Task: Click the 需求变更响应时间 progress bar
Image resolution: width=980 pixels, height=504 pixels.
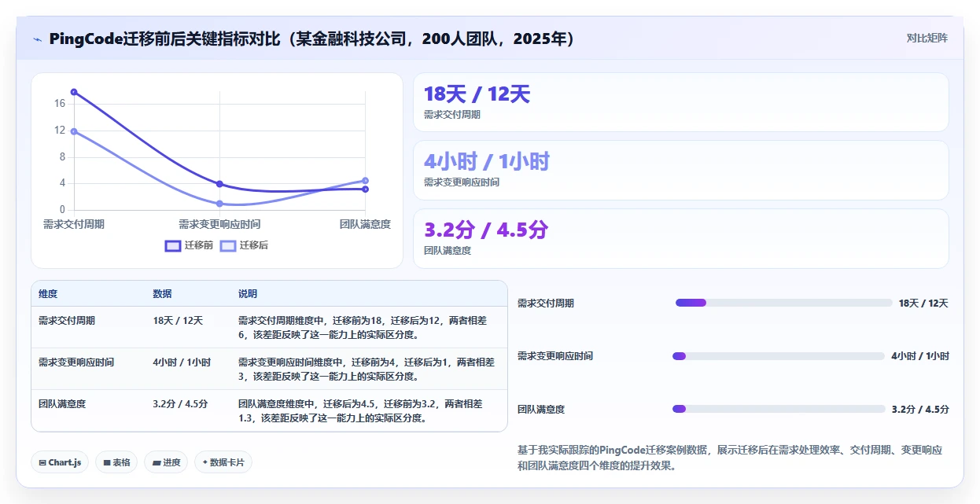Action: (779, 356)
